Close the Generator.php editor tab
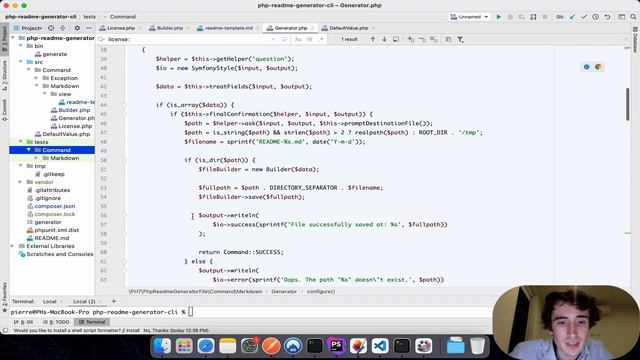This screenshot has height=360, width=640. tap(312, 28)
